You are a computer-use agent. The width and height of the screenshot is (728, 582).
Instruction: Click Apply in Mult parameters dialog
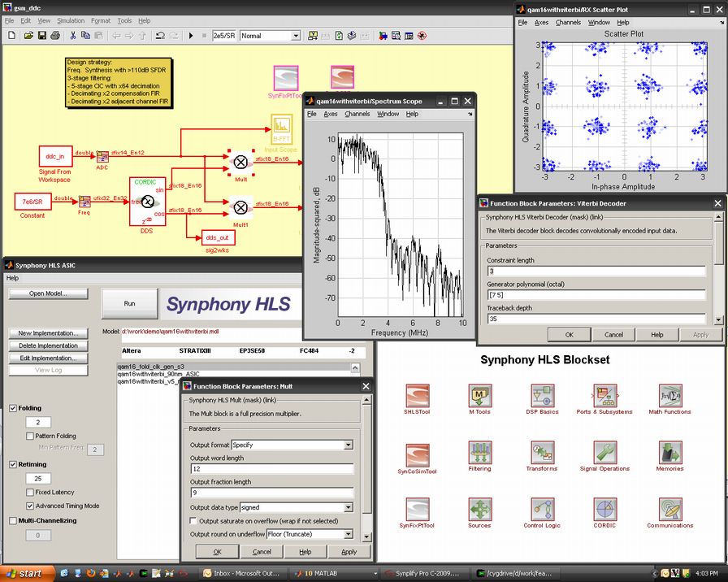coord(349,552)
